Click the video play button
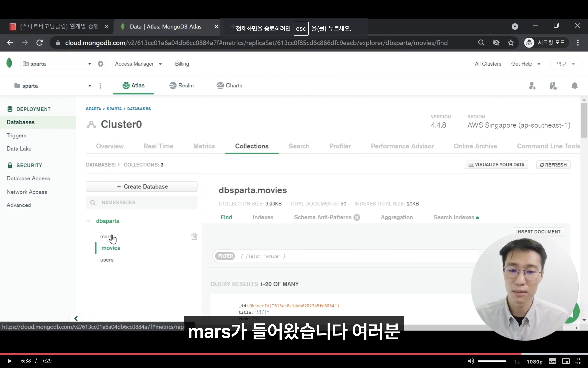 click(x=9, y=361)
